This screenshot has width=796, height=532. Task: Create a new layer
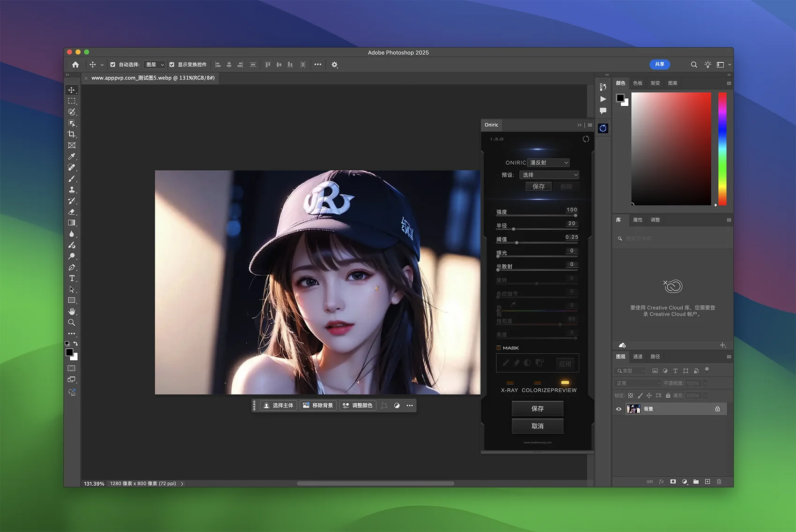(x=708, y=481)
